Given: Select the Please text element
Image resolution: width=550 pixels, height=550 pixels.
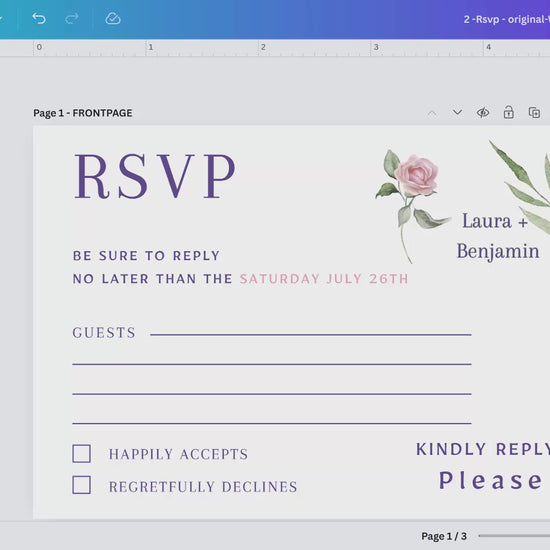Looking at the screenshot, I should tap(491, 480).
